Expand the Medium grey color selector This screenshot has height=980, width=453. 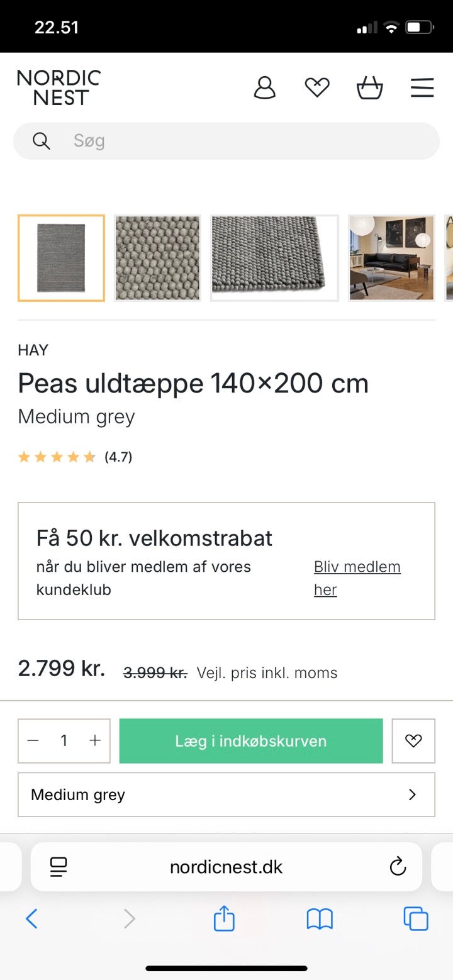point(226,794)
